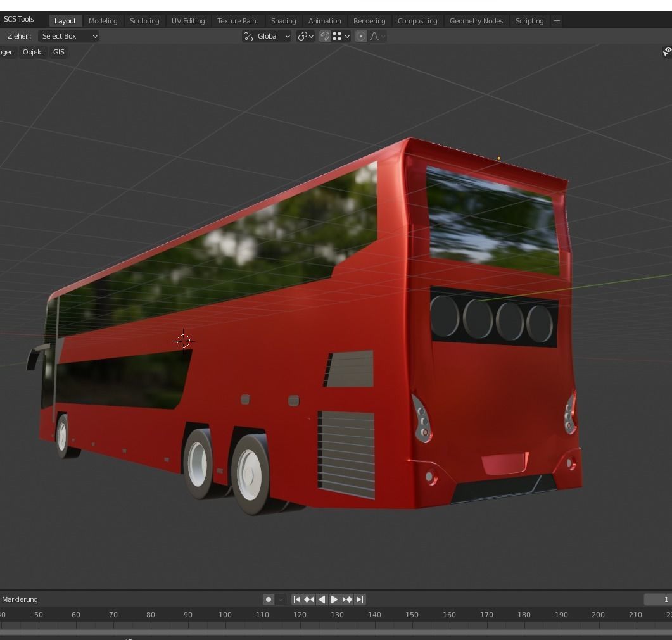Expand the snapping options dropdown arrow

(347, 36)
